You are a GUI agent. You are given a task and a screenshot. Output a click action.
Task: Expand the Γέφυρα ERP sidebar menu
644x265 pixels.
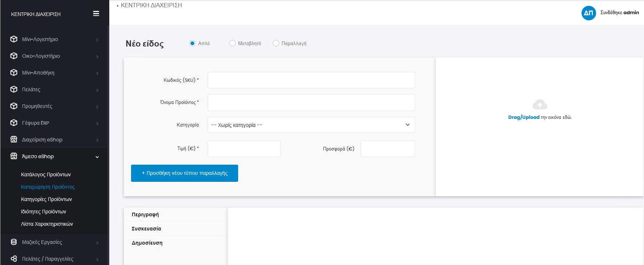54,123
